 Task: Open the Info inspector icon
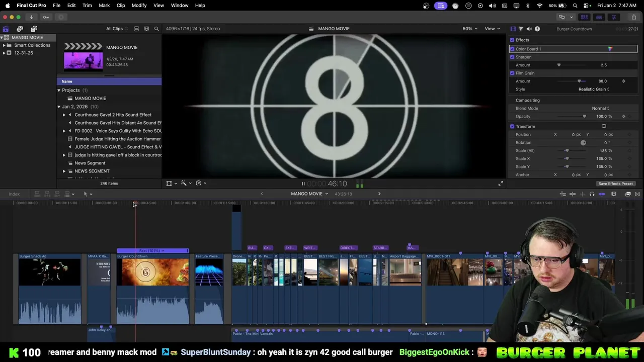click(x=537, y=29)
